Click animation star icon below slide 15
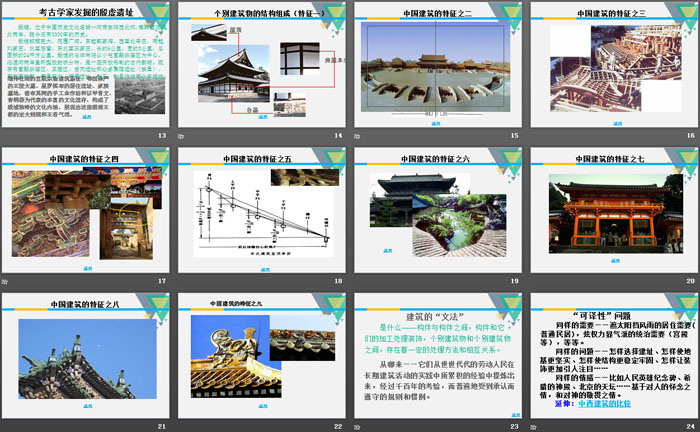This screenshot has height=432, width=700. (x=357, y=136)
